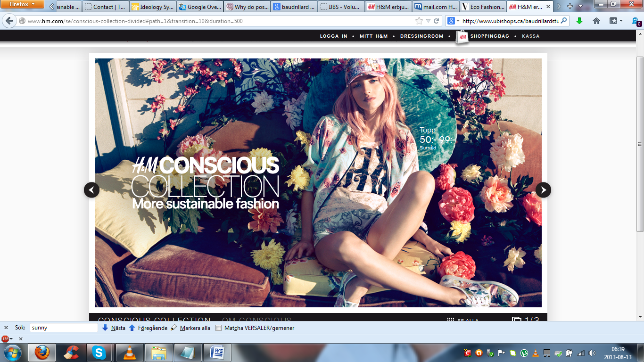This screenshot has height=362, width=644.
Task: Click the volume speaker tray icon
Action: [592, 353]
